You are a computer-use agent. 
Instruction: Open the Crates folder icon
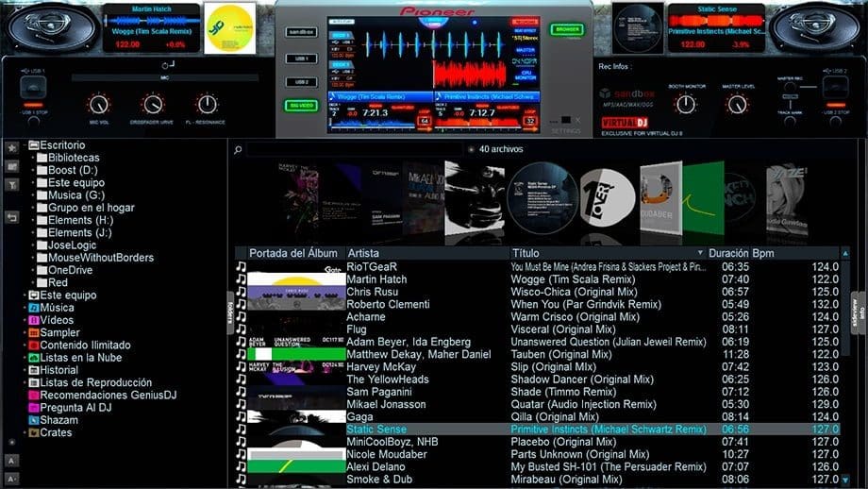pos(34,433)
